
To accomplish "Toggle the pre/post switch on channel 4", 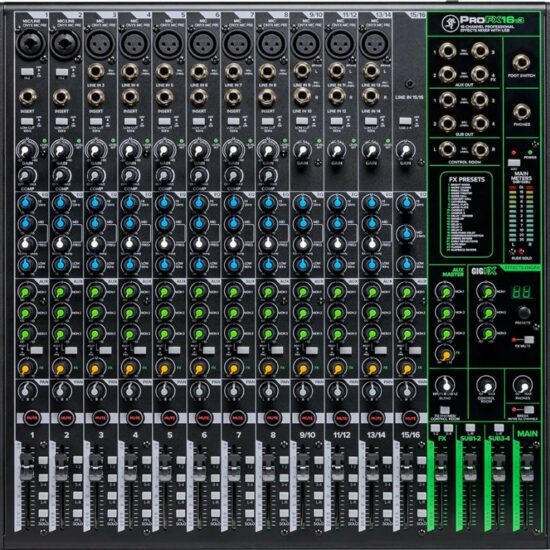I will (140, 350).
